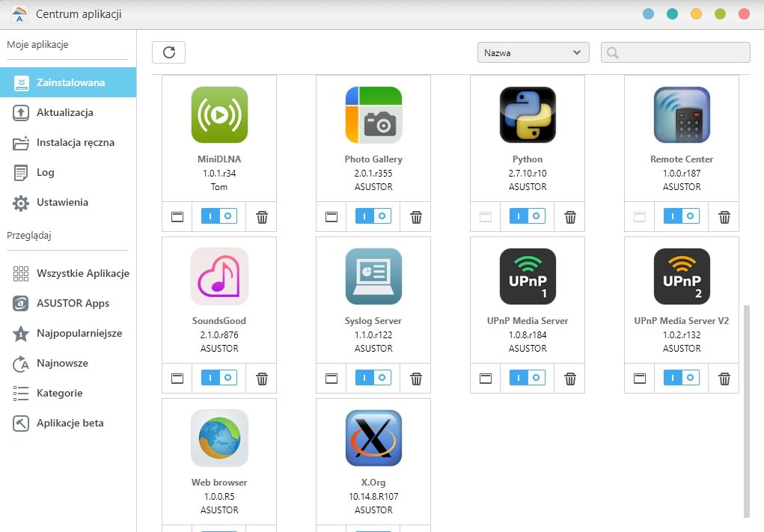Click the vertical scrollbar of app list

click(747, 412)
